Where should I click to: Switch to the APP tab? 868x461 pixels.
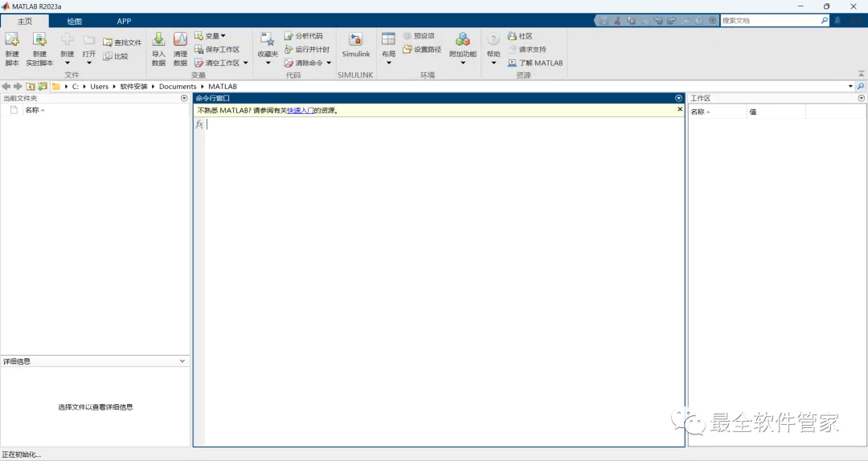[124, 21]
